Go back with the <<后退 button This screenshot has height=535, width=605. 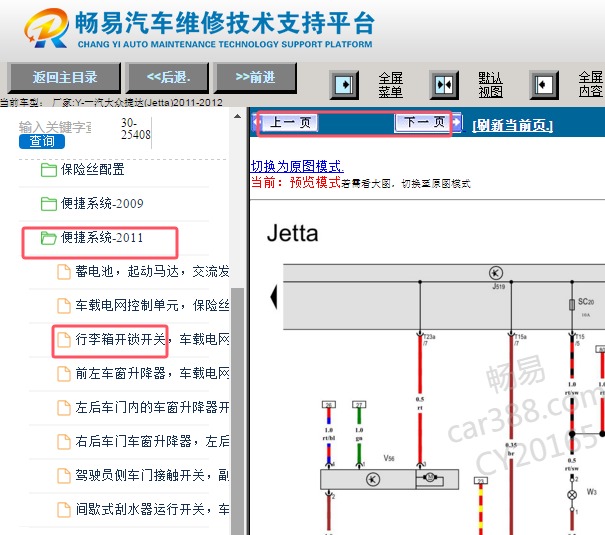point(169,78)
